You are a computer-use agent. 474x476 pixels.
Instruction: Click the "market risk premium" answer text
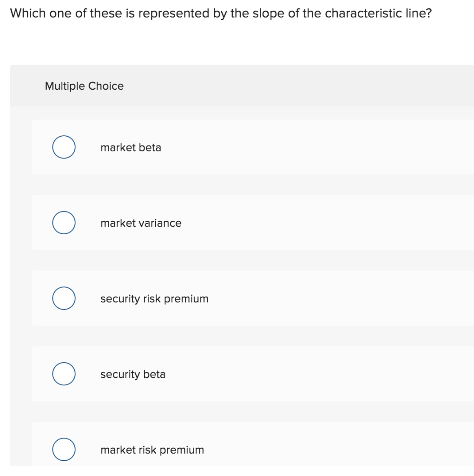click(x=152, y=450)
